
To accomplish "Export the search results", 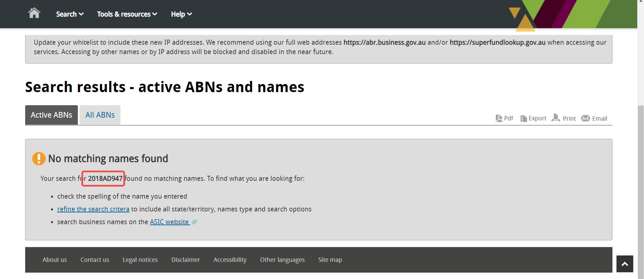I will (x=533, y=118).
